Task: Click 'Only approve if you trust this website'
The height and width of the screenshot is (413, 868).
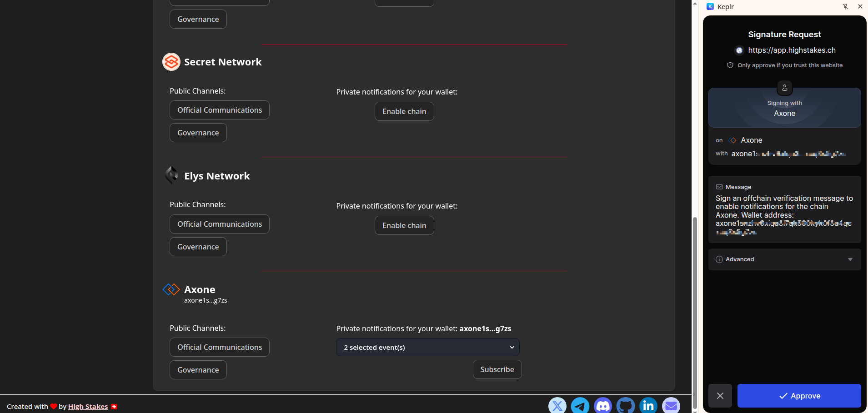Action: [790, 65]
